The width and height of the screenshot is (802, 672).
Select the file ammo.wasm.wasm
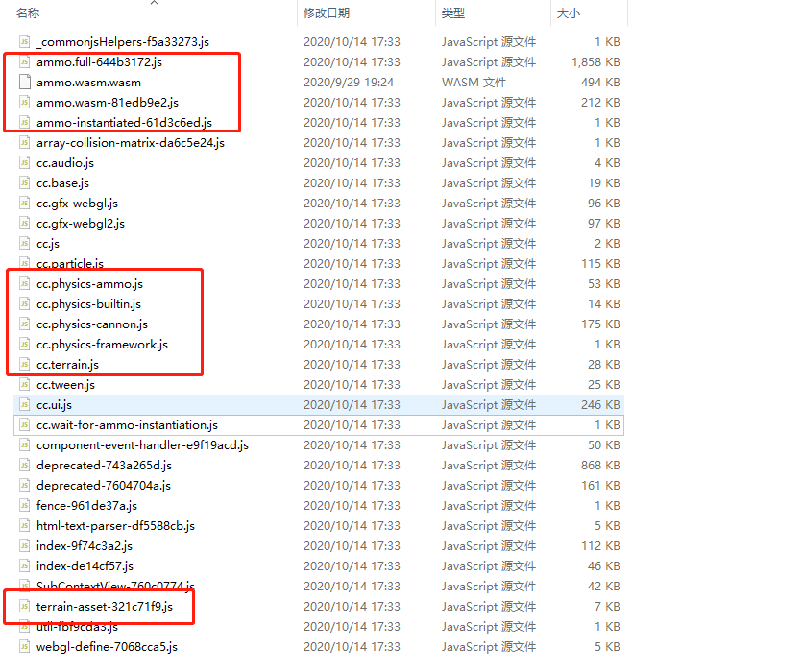88,83
